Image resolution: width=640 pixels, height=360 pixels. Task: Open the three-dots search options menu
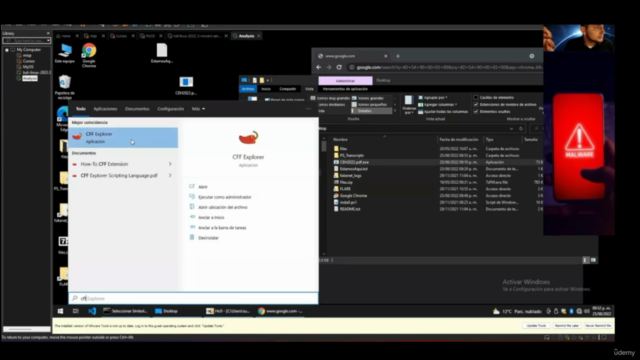pos(308,109)
